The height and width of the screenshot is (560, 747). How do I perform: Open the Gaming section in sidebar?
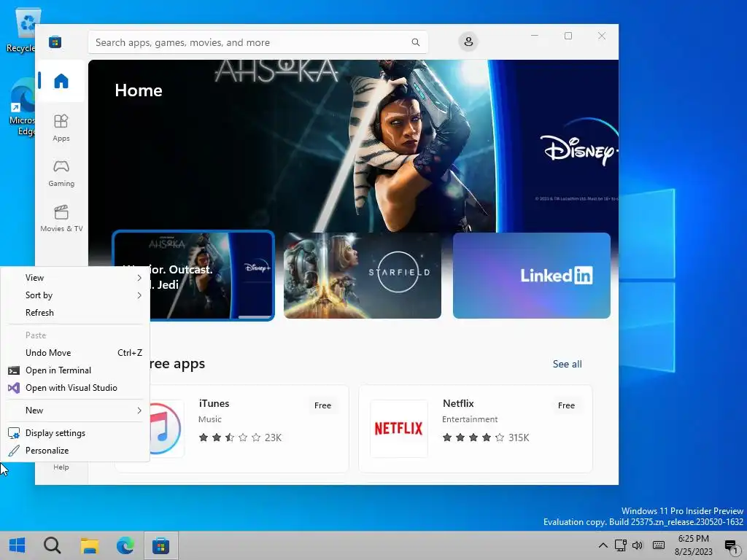tap(61, 174)
